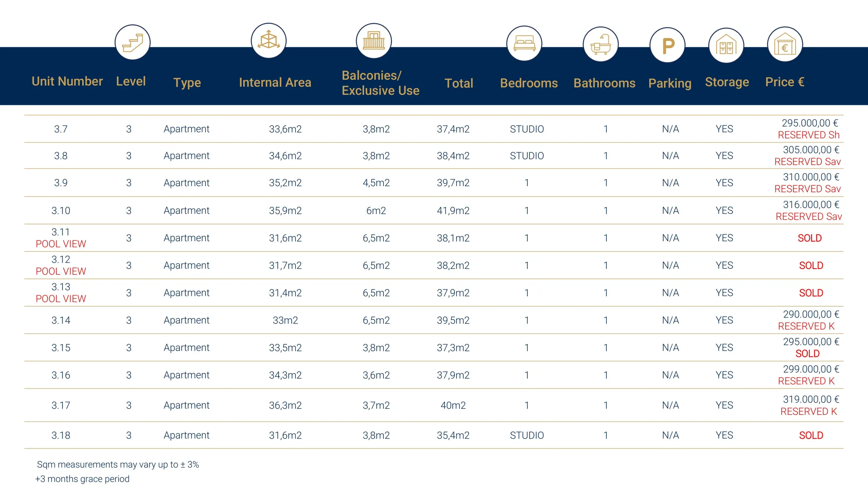Click the +3 months grace period note
Image resolution: width=868 pixels, height=488 pixels.
(82, 479)
